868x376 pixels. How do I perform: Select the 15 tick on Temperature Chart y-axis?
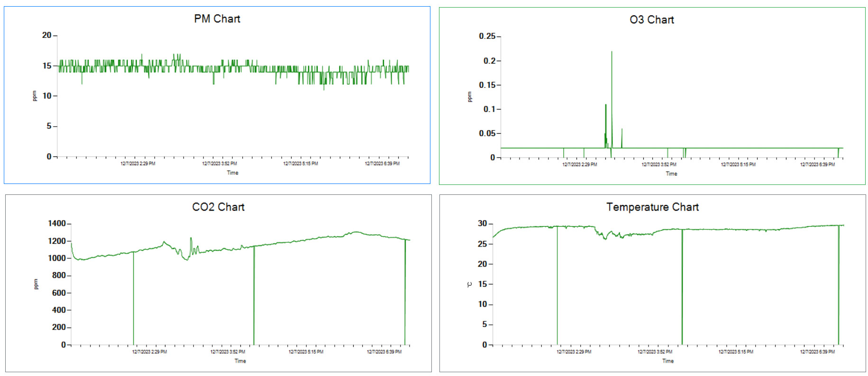coord(483,284)
